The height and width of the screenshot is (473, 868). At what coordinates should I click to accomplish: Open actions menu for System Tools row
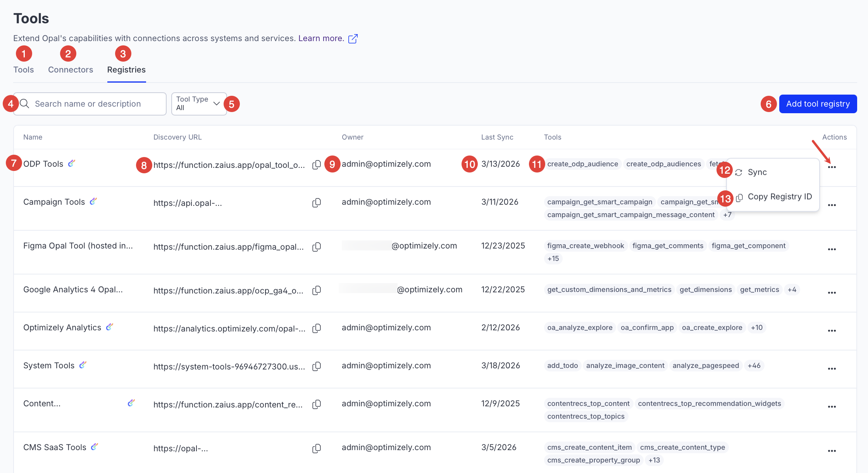pos(832,369)
